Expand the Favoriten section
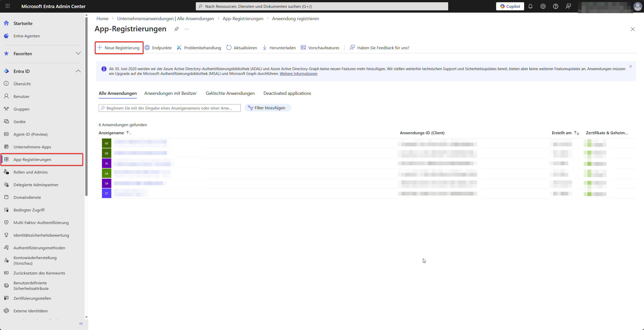 78,53
